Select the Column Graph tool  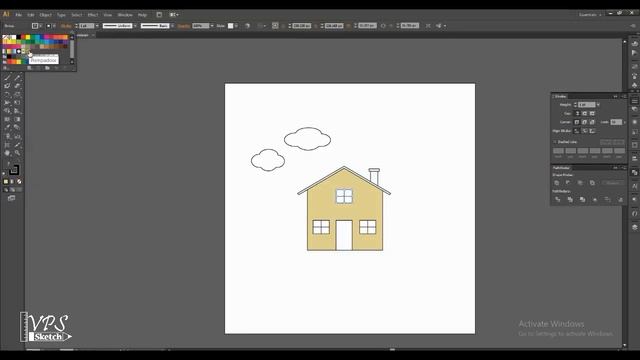[17, 136]
